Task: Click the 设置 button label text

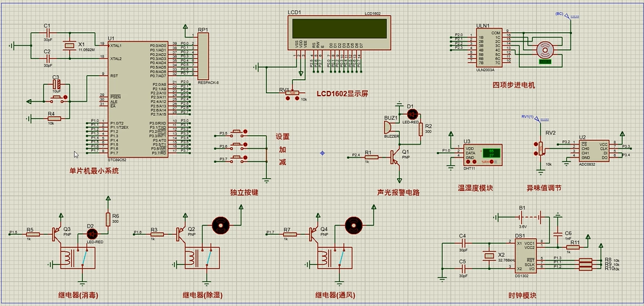Action: coord(283,137)
